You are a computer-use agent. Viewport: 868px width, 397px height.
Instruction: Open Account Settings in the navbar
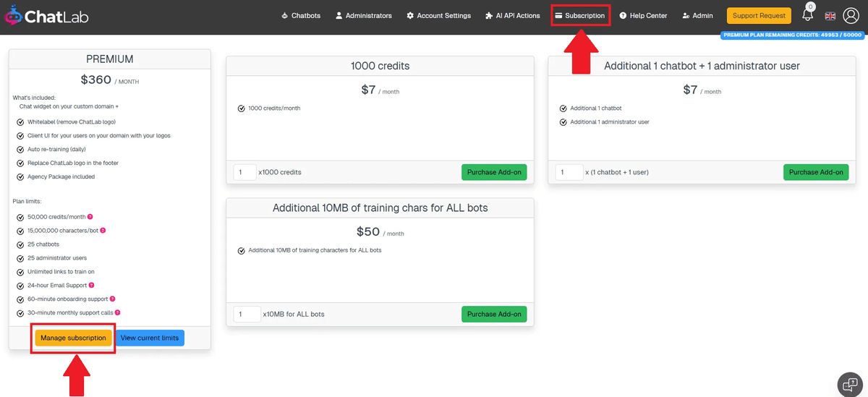[438, 16]
